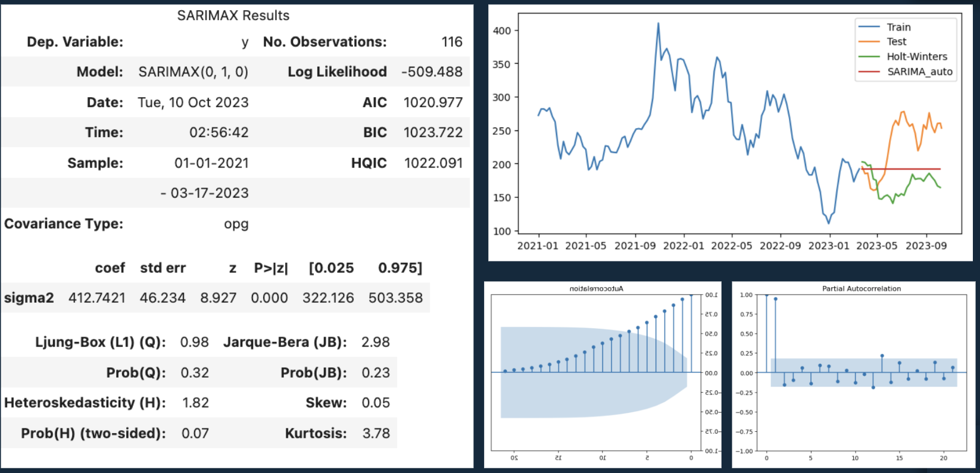Viewport: 980px width, 473px height.
Task: Select the Holt-Winters legend label
Action: coord(916,57)
